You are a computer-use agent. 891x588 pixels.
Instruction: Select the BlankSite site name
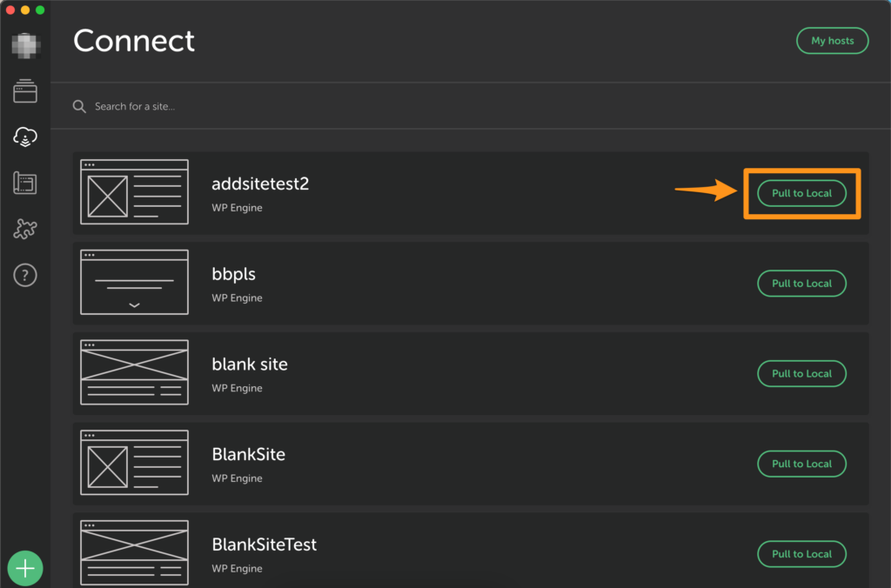click(248, 454)
